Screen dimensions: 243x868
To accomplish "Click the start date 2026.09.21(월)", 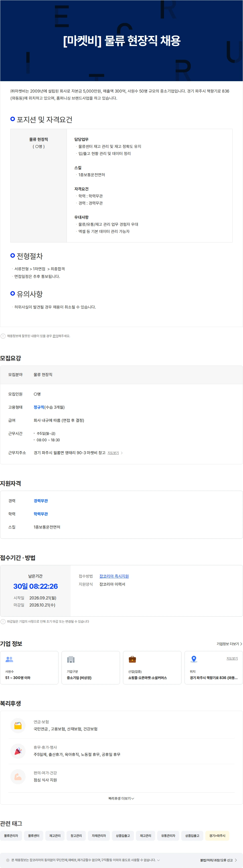I will coord(43,598).
